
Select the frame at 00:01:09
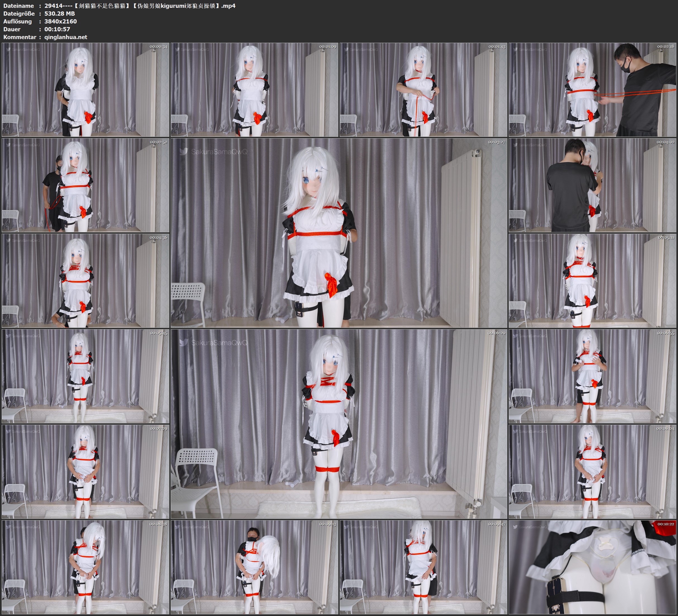tap(254, 89)
